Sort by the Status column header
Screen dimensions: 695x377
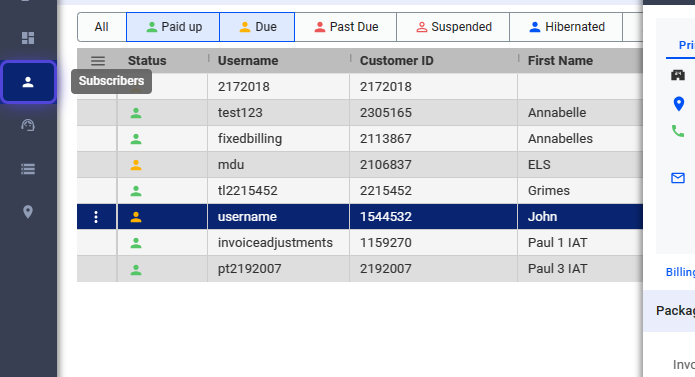coord(147,61)
